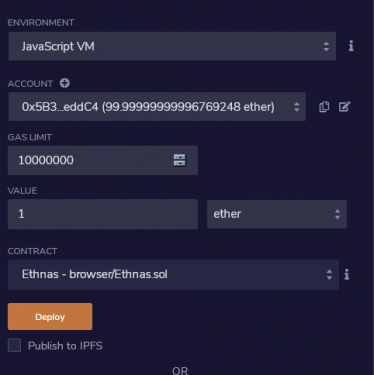374x375 pixels.
Task: Click the arrows on the contract selector
Action: tap(329, 275)
